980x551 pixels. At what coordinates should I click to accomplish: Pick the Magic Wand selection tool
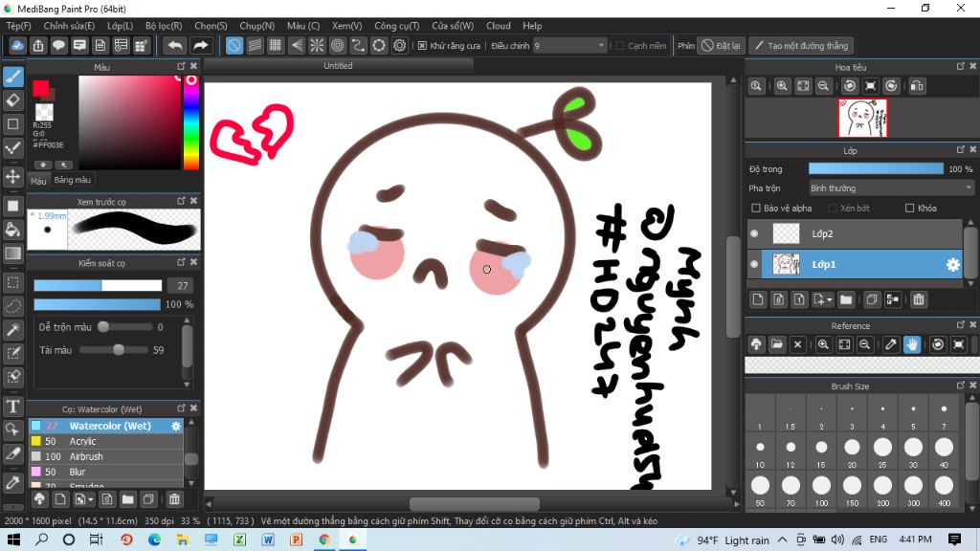tap(13, 330)
